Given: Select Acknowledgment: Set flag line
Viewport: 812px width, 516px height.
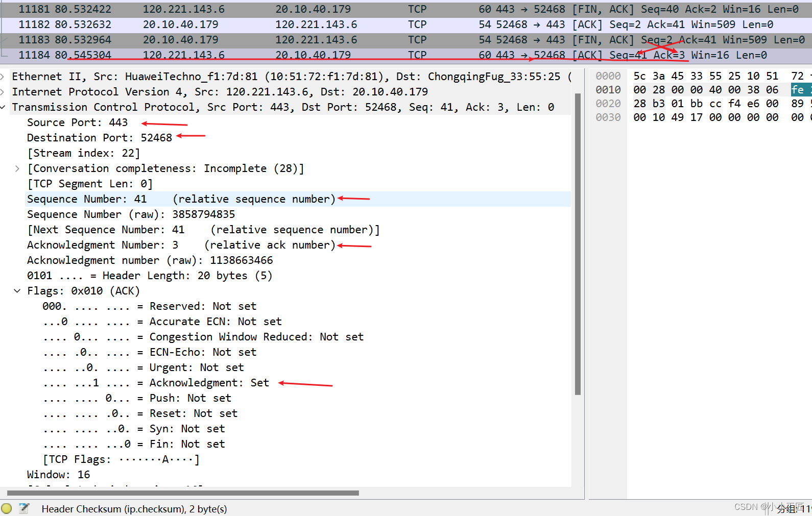Looking at the screenshot, I should [x=156, y=383].
